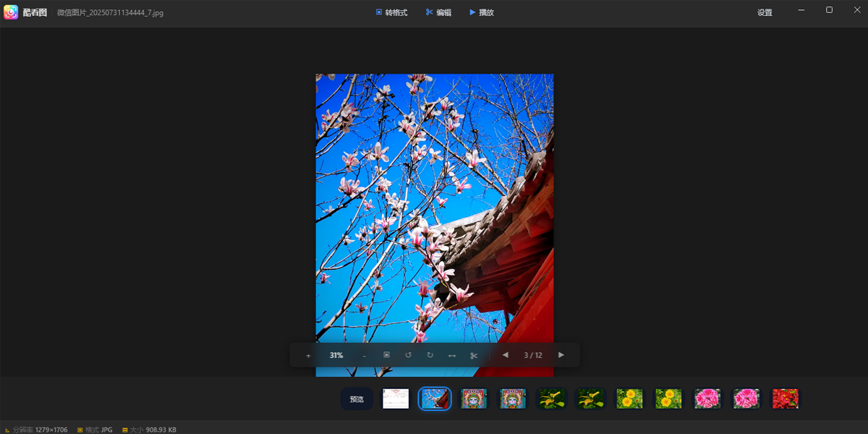868x434 pixels.
Task: Click the 分辨率 1279×1706 status entry
Action: coord(36,430)
